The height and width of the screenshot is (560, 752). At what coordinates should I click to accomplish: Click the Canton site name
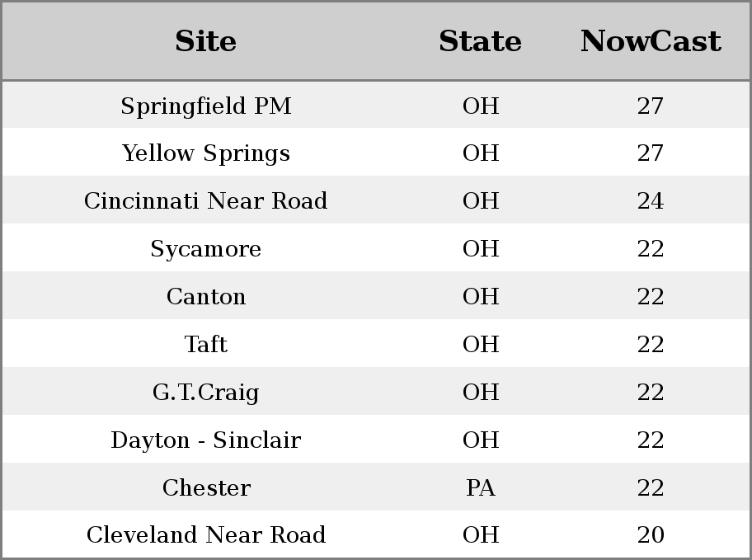point(206,296)
